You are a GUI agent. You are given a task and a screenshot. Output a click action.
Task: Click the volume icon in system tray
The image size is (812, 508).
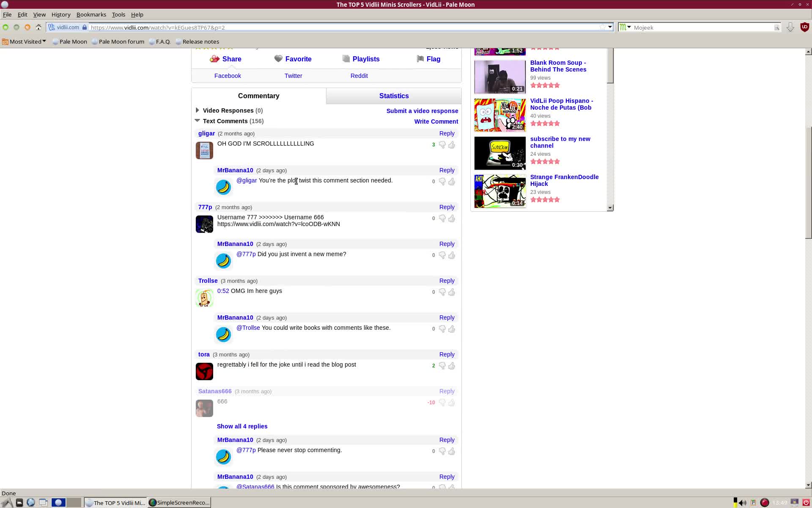coord(743,502)
